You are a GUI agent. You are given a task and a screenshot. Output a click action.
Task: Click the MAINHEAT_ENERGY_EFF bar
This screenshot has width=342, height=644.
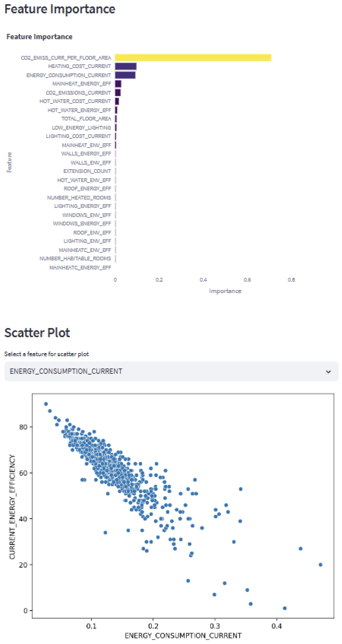click(x=118, y=84)
